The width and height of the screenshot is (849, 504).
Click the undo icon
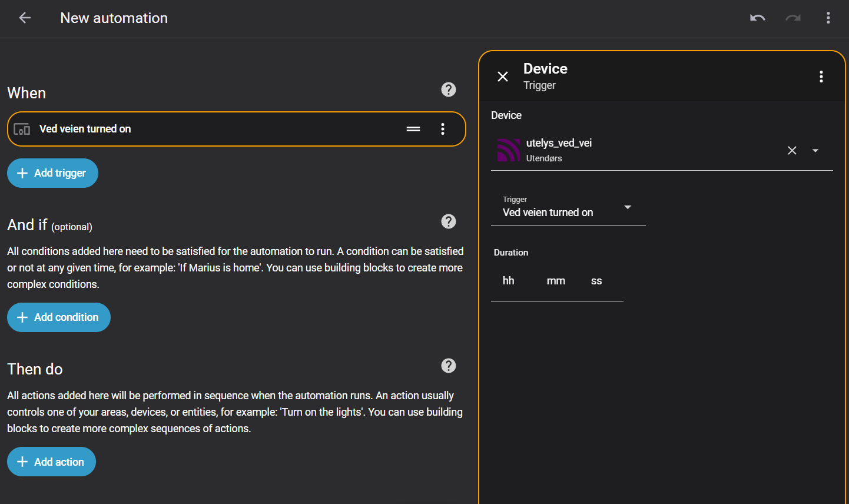[x=757, y=18]
